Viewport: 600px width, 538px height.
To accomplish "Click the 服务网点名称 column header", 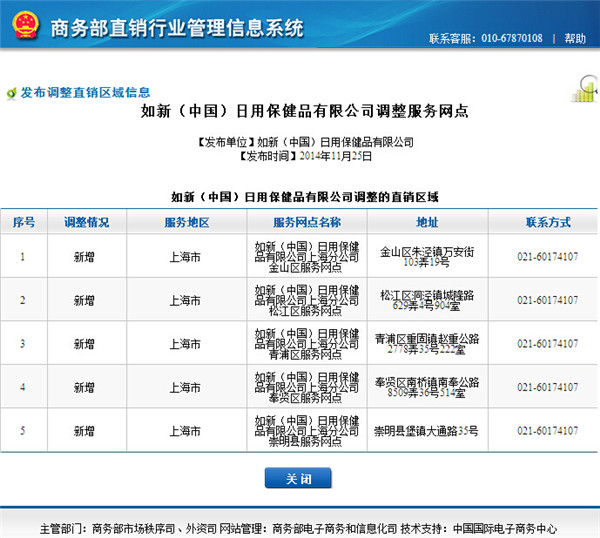I will pos(306,222).
